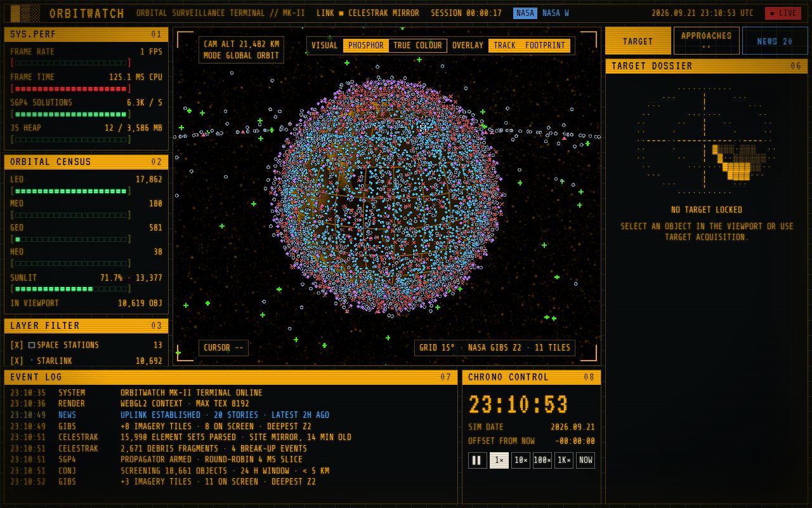Click the GRID 15° NASA GIBS status
This screenshot has width=812, height=508.
[495, 348]
